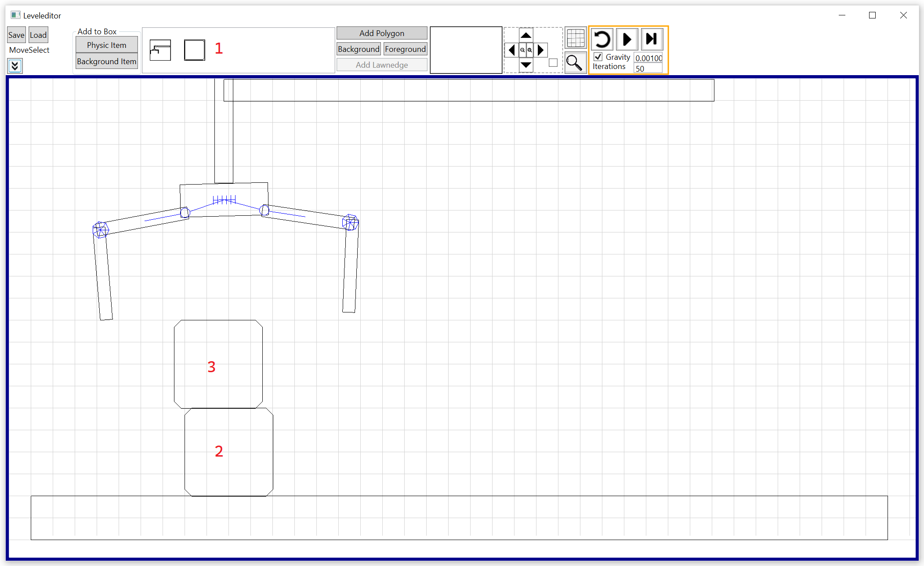The height and width of the screenshot is (566, 924).
Task: Tick the small empty checkbox near arrows
Action: pos(553,63)
